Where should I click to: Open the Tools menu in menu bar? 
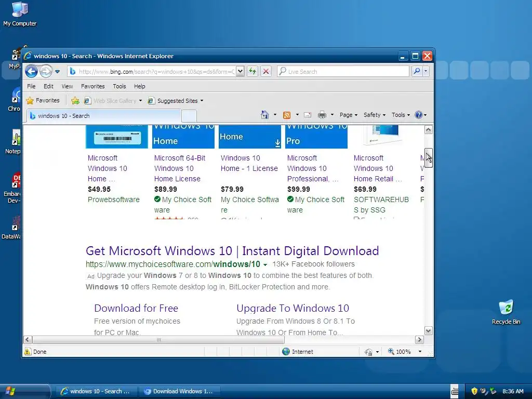(119, 86)
